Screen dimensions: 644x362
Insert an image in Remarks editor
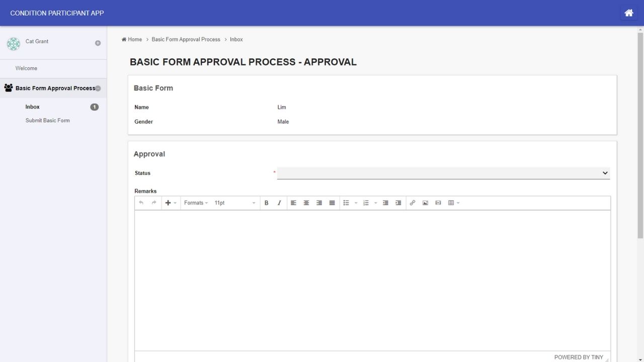pyautogui.click(x=425, y=203)
